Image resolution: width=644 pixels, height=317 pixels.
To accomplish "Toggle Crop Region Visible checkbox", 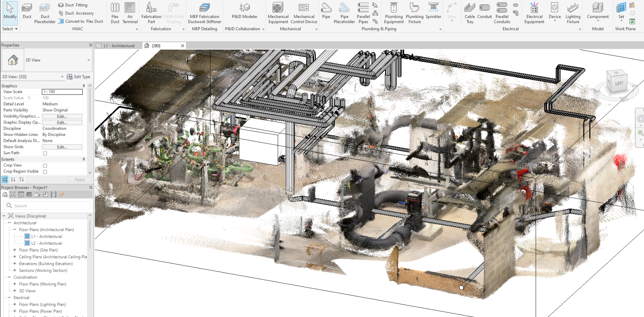I will tap(45, 172).
